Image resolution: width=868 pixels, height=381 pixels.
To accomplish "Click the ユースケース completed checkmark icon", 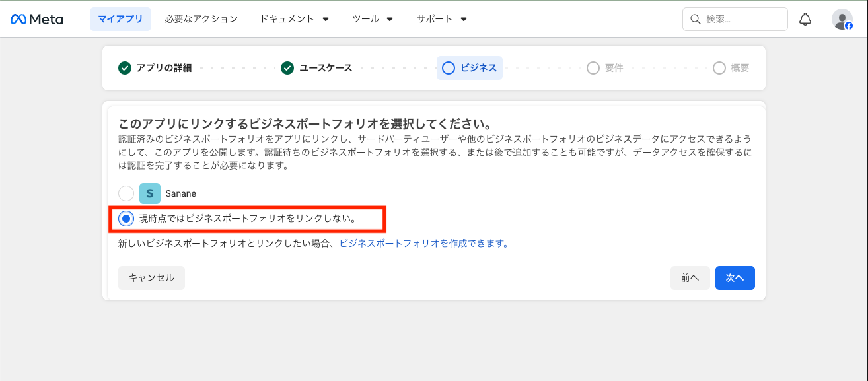I will click(x=287, y=68).
